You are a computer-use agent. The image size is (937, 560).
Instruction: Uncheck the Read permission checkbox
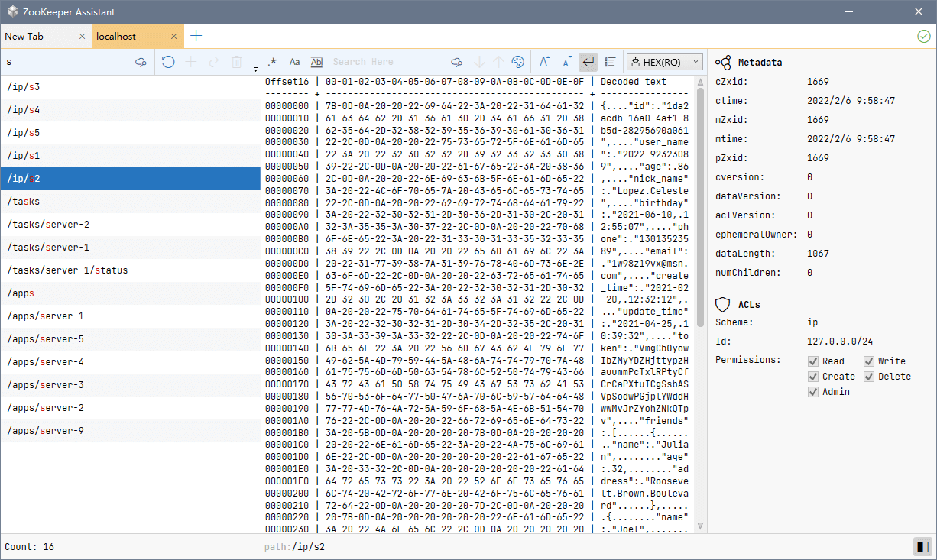(813, 361)
